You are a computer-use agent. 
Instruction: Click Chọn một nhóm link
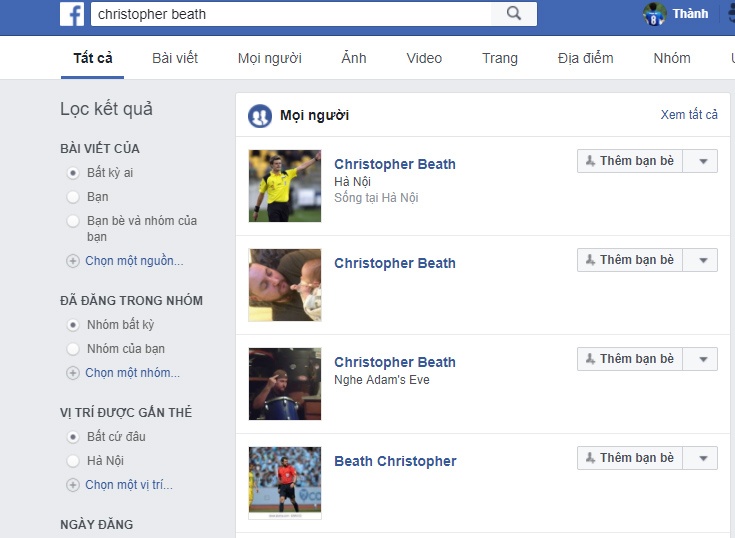click(x=132, y=373)
